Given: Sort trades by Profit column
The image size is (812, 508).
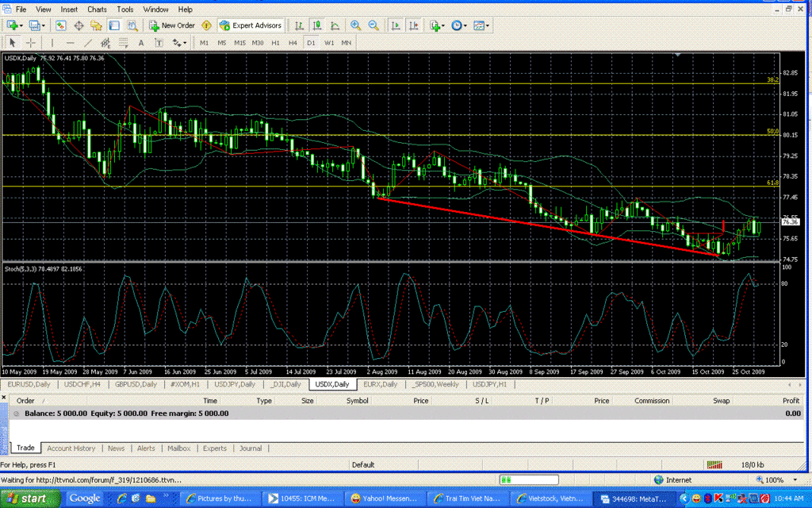Looking at the screenshot, I should pos(791,401).
